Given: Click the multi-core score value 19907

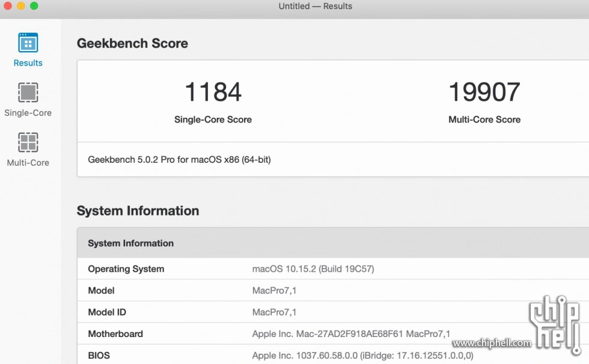Looking at the screenshot, I should pos(484,92).
